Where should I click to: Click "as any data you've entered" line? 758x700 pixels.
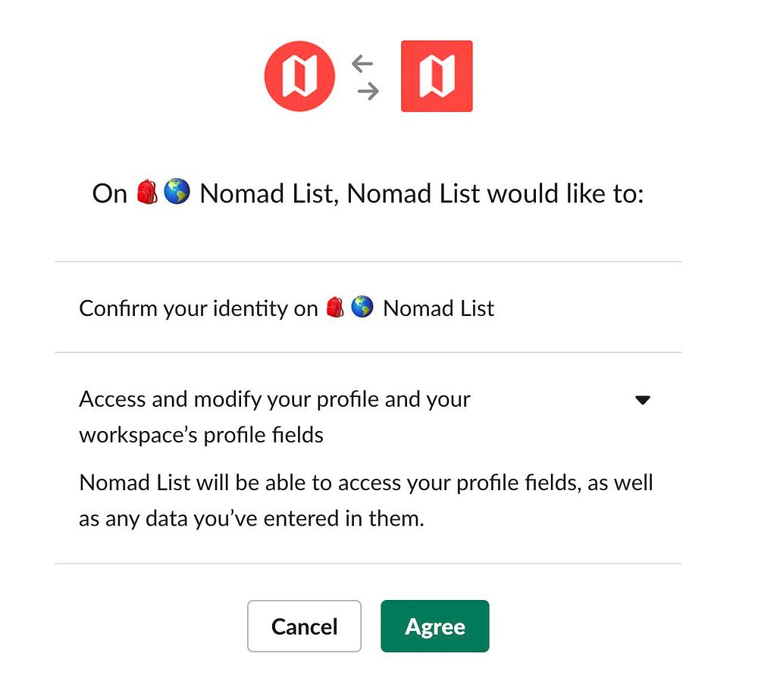click(251, 519)
